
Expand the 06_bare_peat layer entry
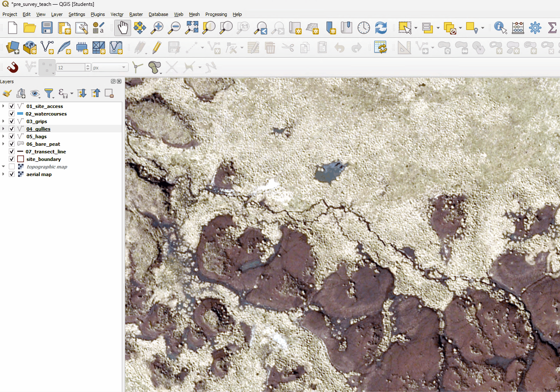coord(3,144)
